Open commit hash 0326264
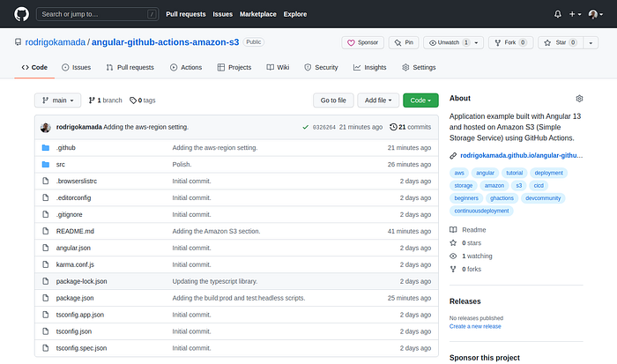Screen dimensions: 617x364 tap(324, 127)
